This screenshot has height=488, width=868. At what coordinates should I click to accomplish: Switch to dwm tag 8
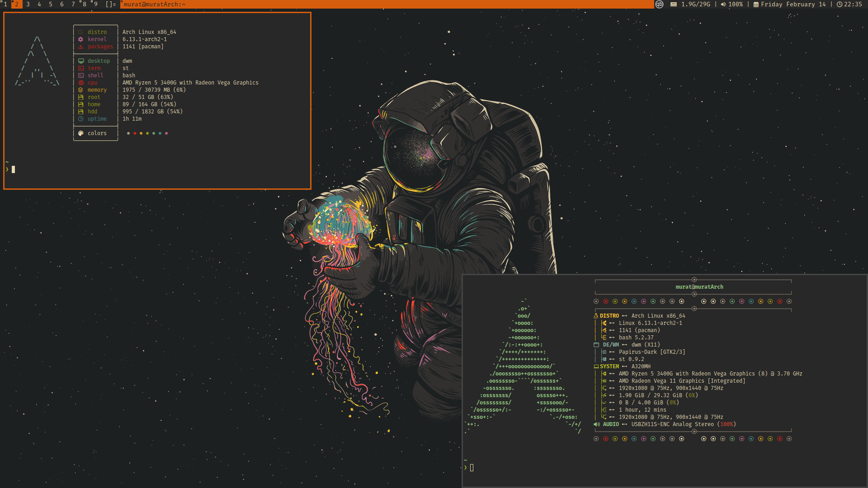pos(84,4)
